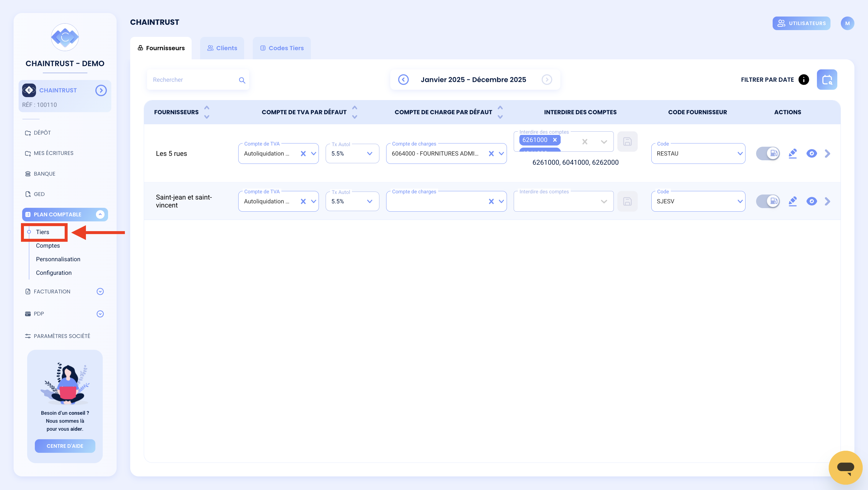Image resolution: width=868 pixels, height=490 pixels.
Task: Switch to the Codes Tiers tab
Action: pyautogui.click(x=282, y=48)
